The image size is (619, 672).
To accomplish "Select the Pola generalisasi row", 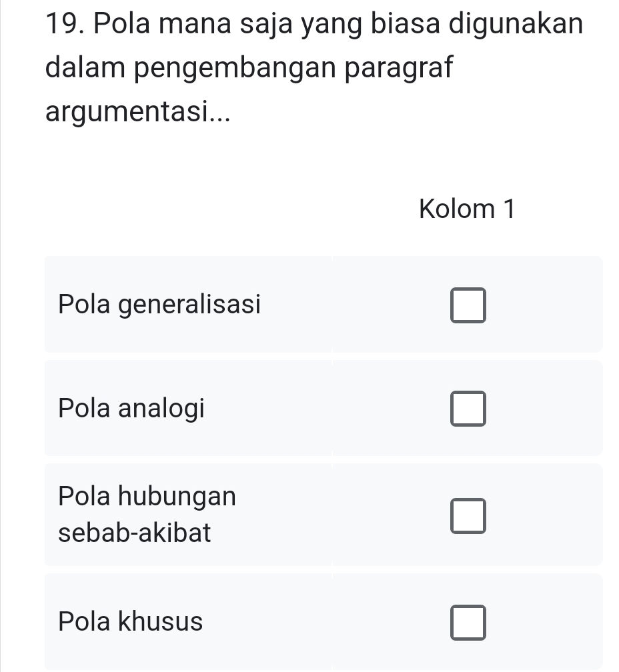I will [x=267, y=304].
